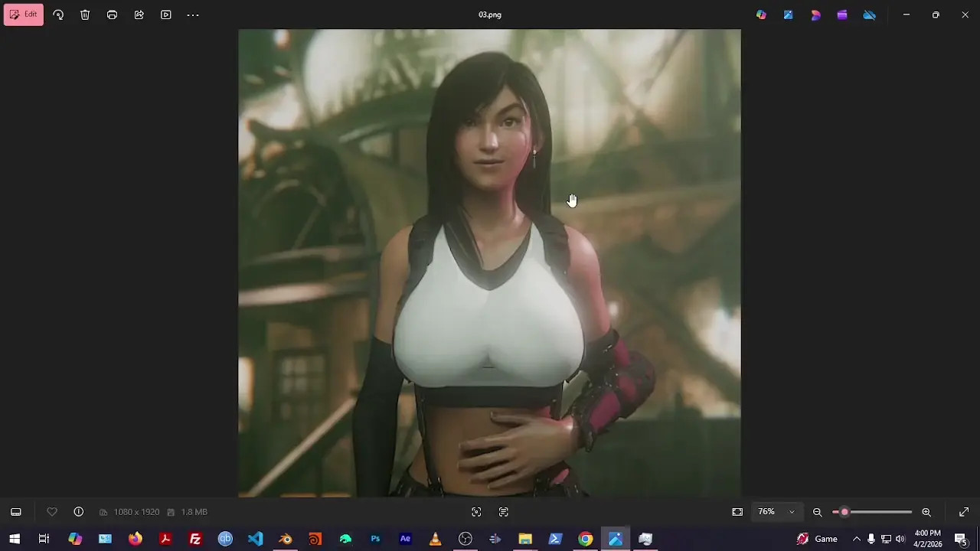Open Clipchamp icon in the title bar
Screen dimensions: 980x551
815,15
